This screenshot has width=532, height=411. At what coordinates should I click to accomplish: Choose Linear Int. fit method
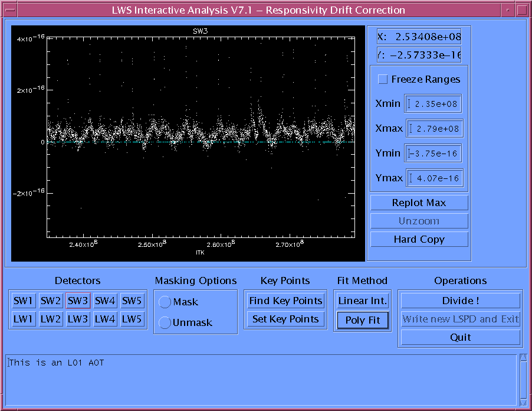pos(363,301)
